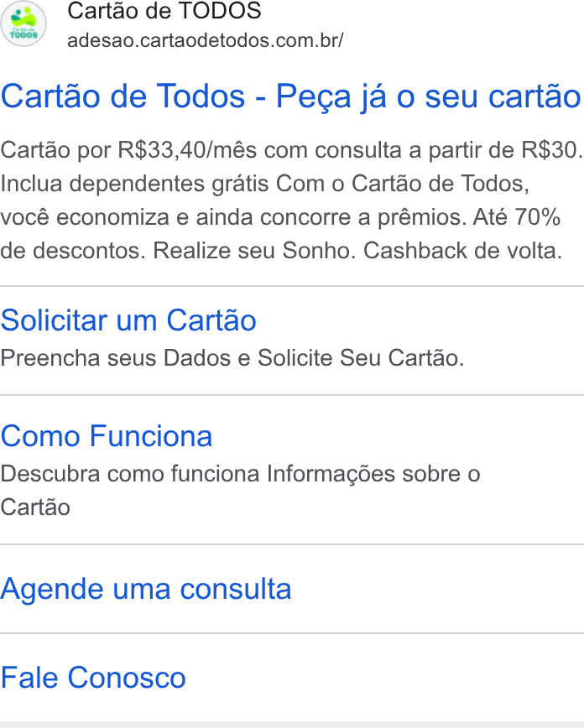The image size is (584, 728).
Task: Open the Agende uma consulta sitelink
Action: pos(146,589)
